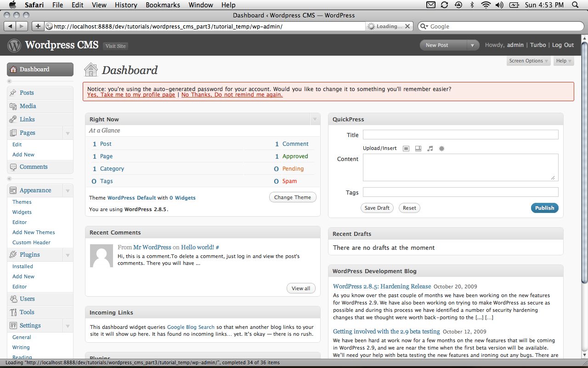Collapse the Pages submenu arrow

point(68,133)
